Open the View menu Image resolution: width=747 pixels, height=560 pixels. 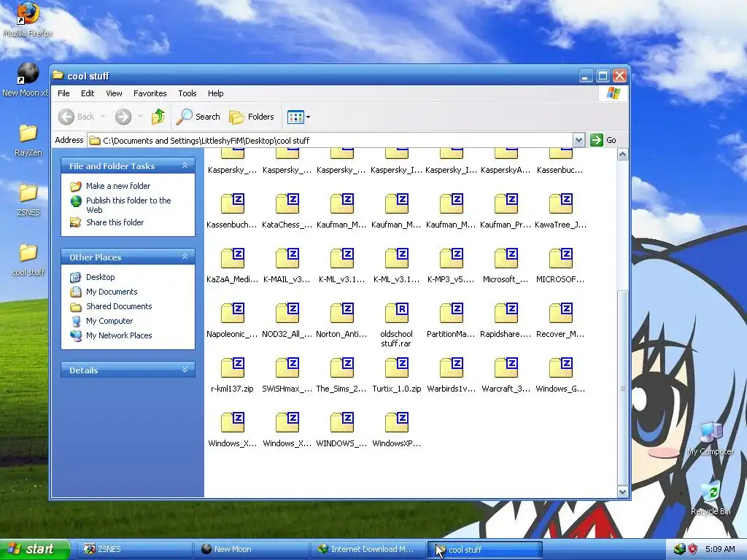(114, 93)
